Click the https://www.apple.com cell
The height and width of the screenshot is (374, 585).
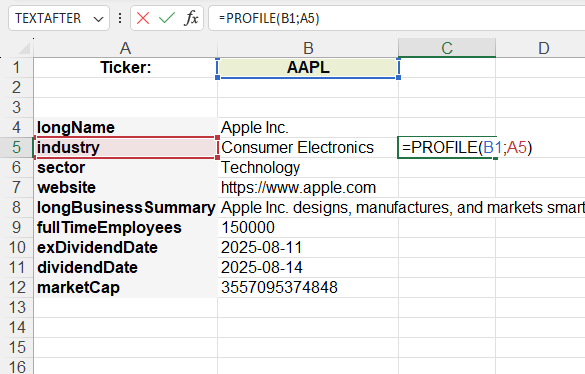click(x=308, y=187)
